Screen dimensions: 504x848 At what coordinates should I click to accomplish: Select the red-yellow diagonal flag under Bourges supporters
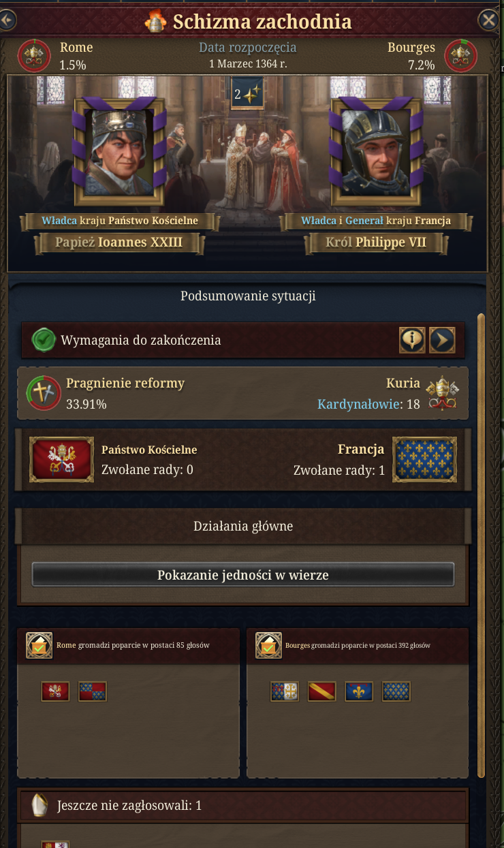(x=322, y=691)
